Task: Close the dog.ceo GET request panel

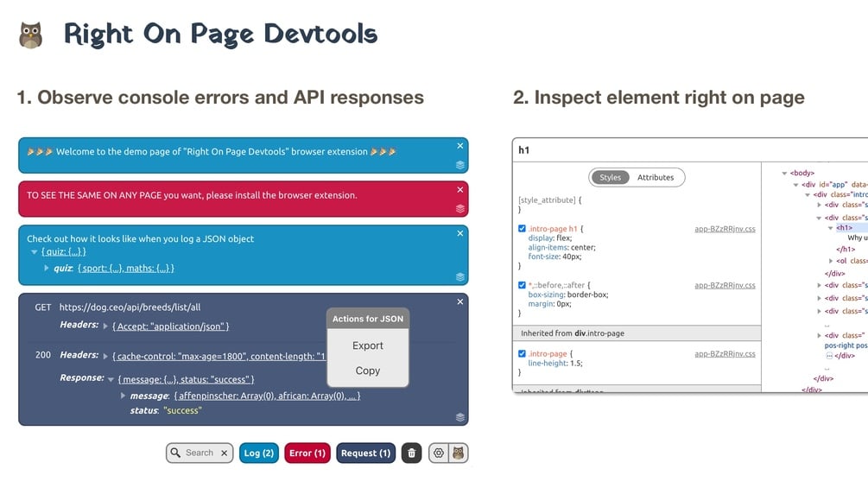Action: coord(460,302)
